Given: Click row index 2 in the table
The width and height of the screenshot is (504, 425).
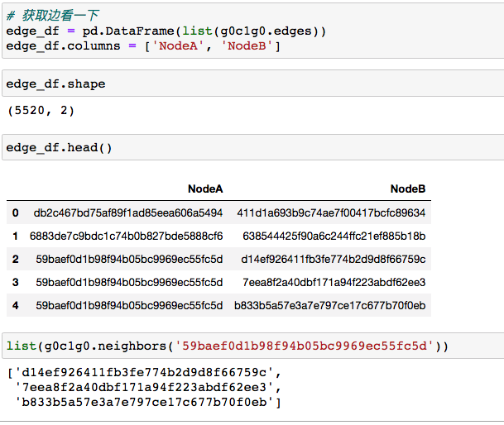Looking at the screenshot, I should click(16, 260).
